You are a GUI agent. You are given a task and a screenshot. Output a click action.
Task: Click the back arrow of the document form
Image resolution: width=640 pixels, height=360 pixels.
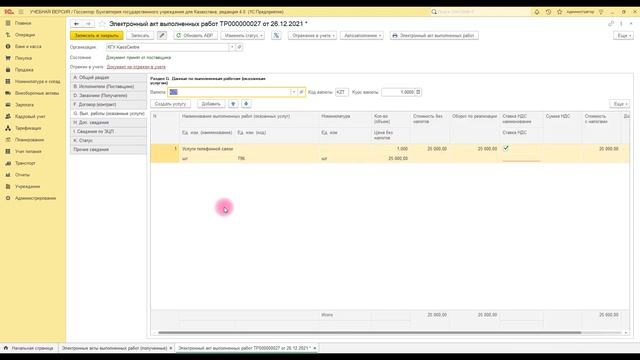pos(76,24)
